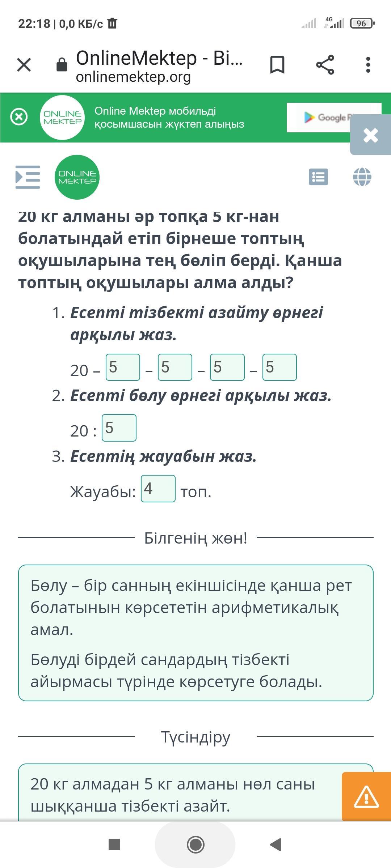Expand the sidebar navigation menu icon
Screen dimensions: 391x868
tap(28, 177)
